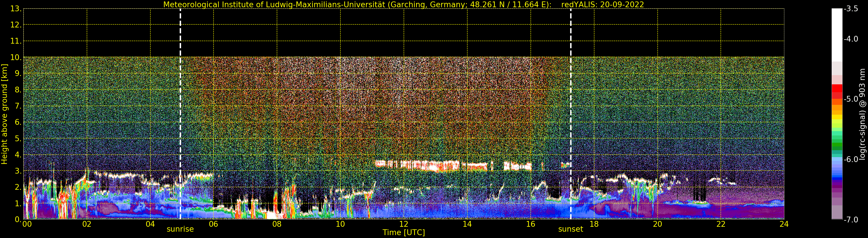This screenshot has width=868, height=238.
Task: Click the '24' time tick label
Action: [784, 224]
